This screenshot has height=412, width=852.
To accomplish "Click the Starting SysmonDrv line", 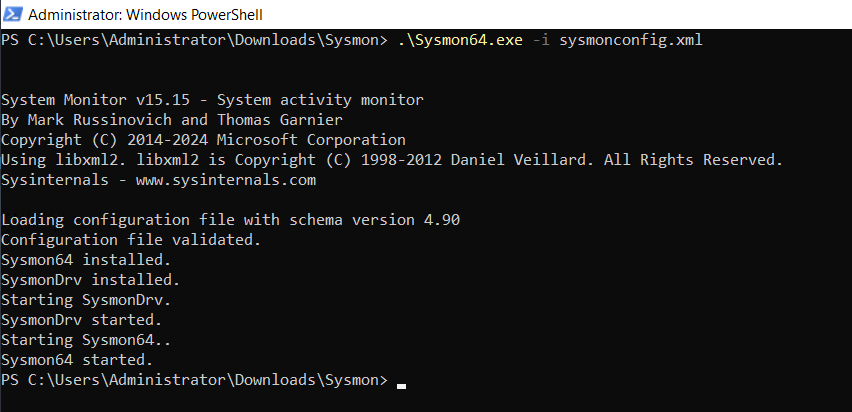I will [x=86, y=300].
